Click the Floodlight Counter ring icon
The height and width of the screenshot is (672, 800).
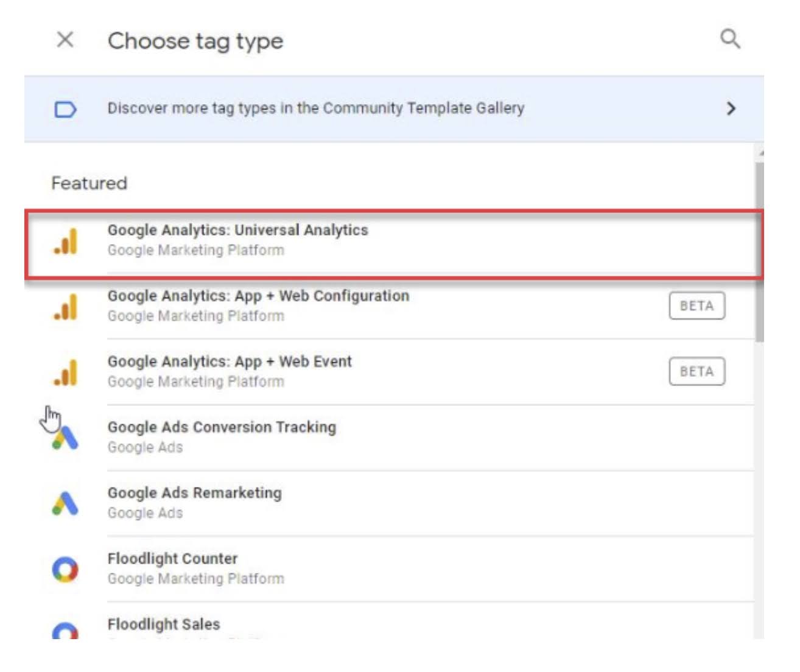(65, 569)
